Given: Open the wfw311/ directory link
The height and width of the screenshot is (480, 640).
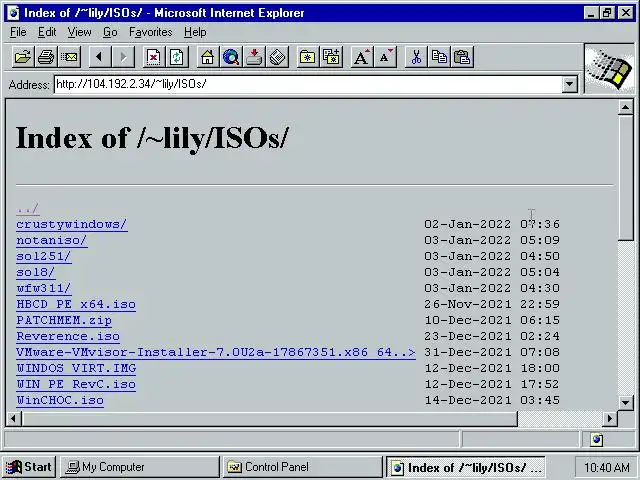Looking at the screenshot, I should coord(44,289).
